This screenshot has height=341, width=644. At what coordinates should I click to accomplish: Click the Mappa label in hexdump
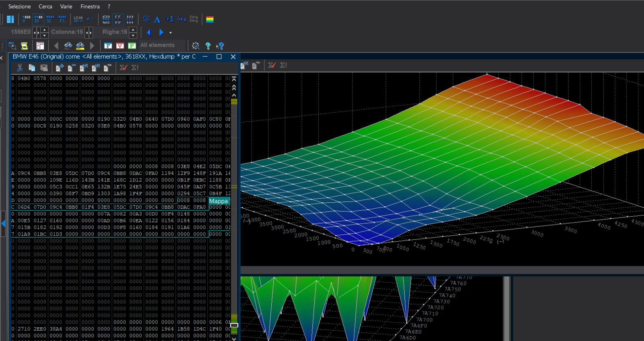(x=219, y=201)
